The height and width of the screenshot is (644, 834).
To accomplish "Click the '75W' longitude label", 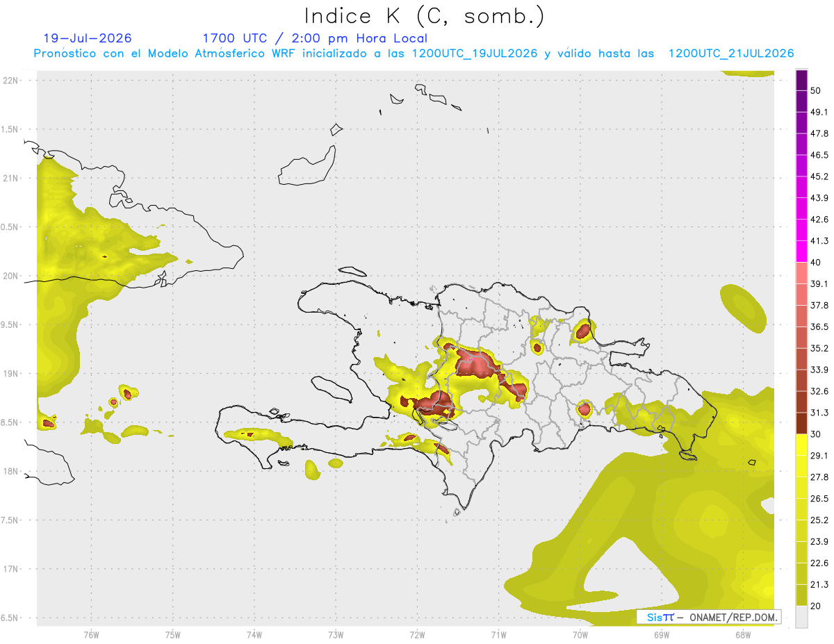I will click(172, 634).
